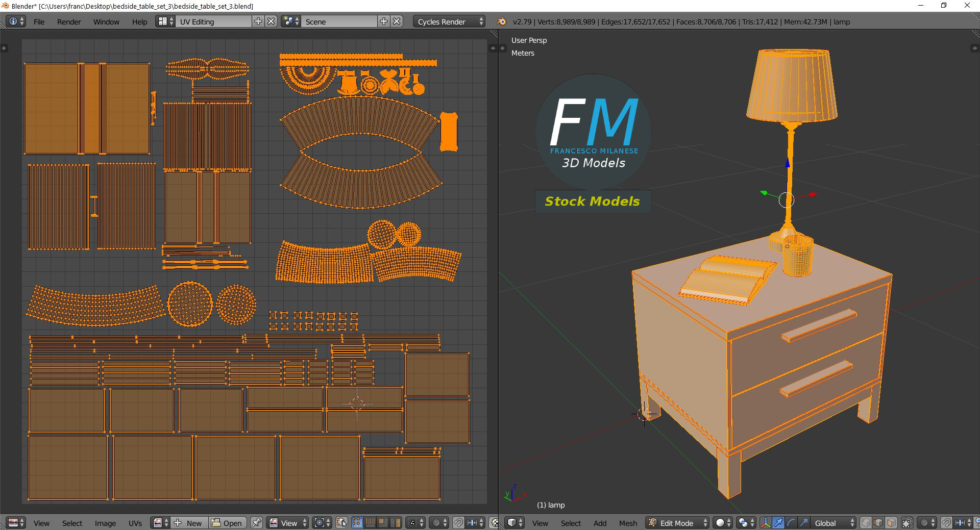
Task: Select the translate manipulator arrow icon
Action: (778, 523)
